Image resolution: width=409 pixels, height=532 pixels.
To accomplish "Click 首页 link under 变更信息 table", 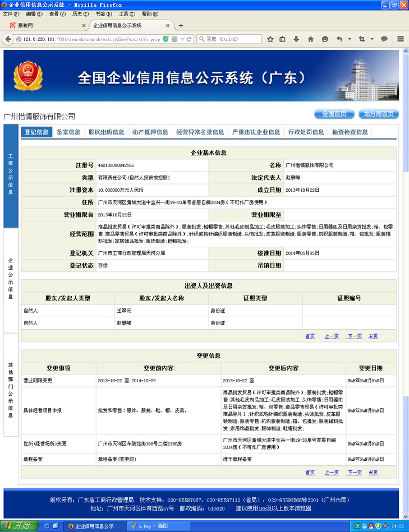I will [310, 472].
